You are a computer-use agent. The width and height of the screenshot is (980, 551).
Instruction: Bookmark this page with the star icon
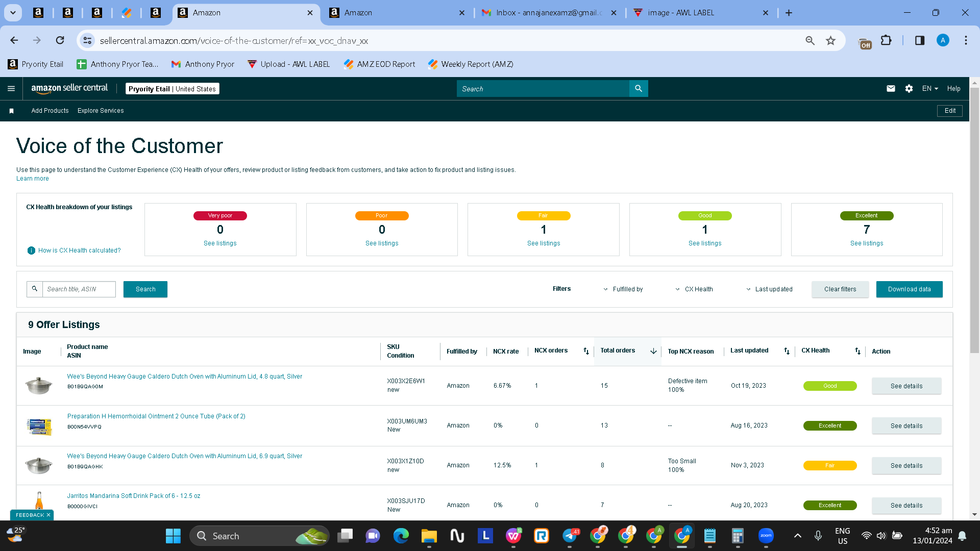831,40
